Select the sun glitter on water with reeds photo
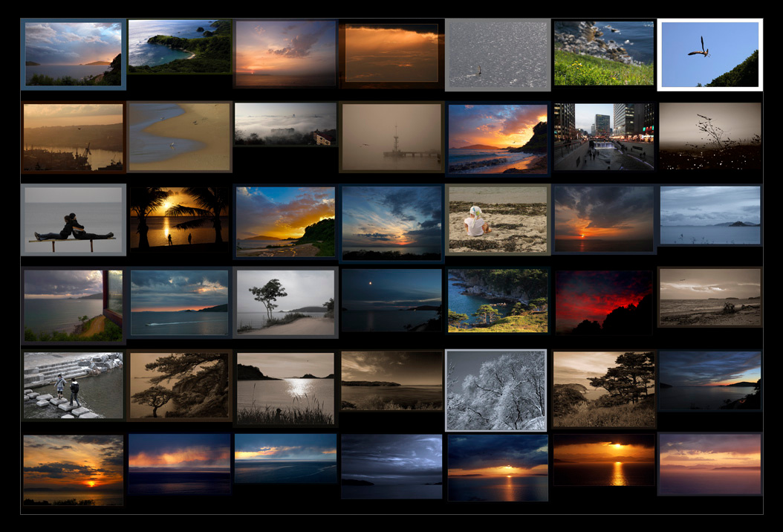The height and width of the screenshot is (532, 783). pos(285,389)
